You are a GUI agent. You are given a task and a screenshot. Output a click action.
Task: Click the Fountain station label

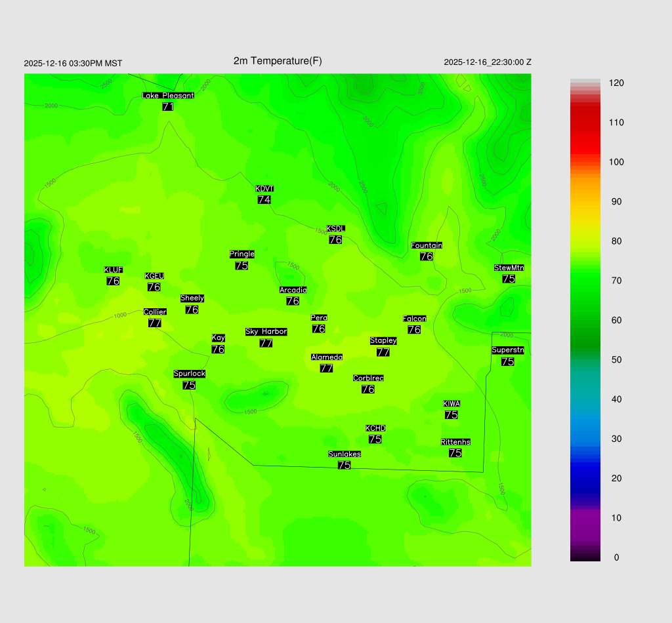427,246
